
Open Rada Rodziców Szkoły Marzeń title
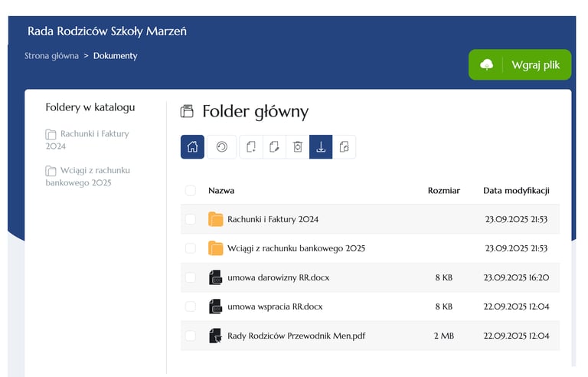pyautogui.click(x=107, y=31)
